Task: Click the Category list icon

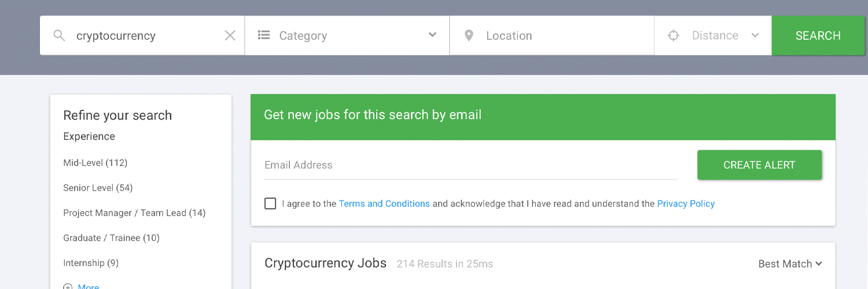Action: [264, 35]
